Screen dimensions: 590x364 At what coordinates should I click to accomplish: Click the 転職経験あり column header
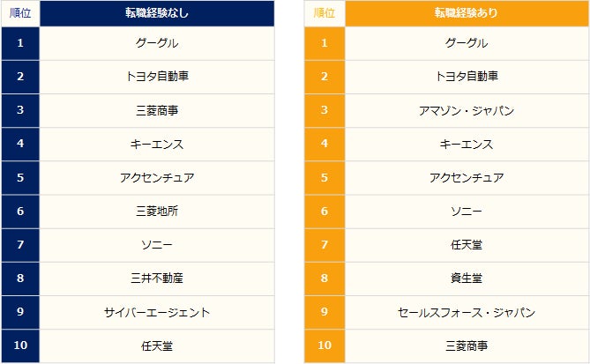coord(462,13)
